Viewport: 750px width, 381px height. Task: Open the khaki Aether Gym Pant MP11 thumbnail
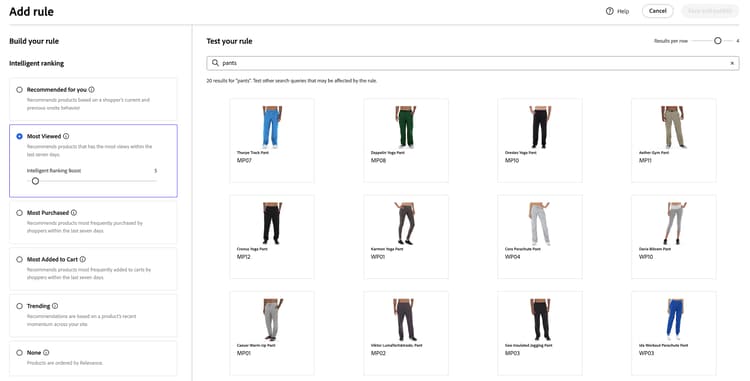[x=673, y=127]
